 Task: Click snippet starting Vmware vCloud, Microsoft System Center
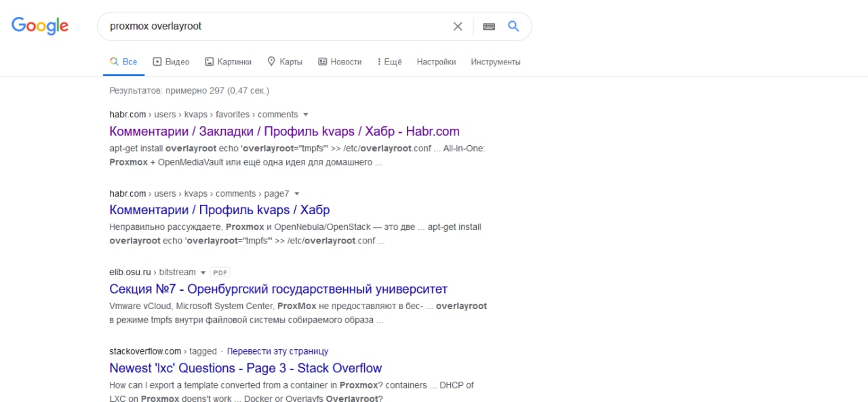pos(298,313)
